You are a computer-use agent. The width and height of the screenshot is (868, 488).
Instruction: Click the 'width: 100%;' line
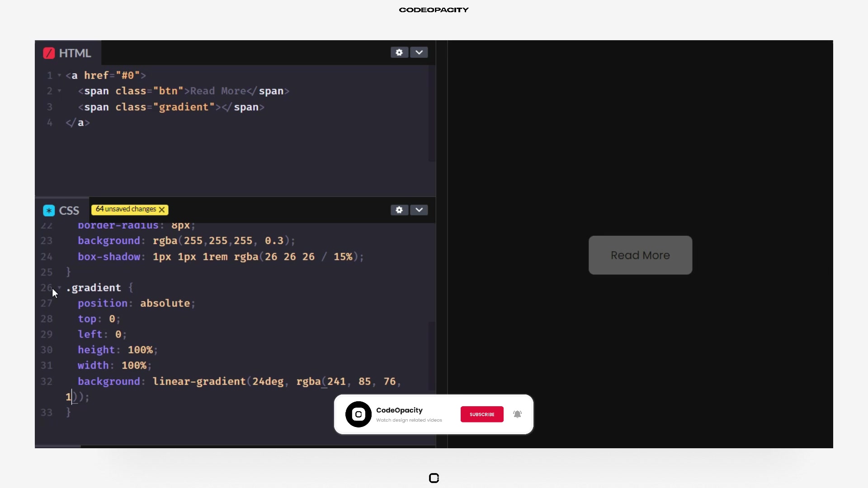114,366
